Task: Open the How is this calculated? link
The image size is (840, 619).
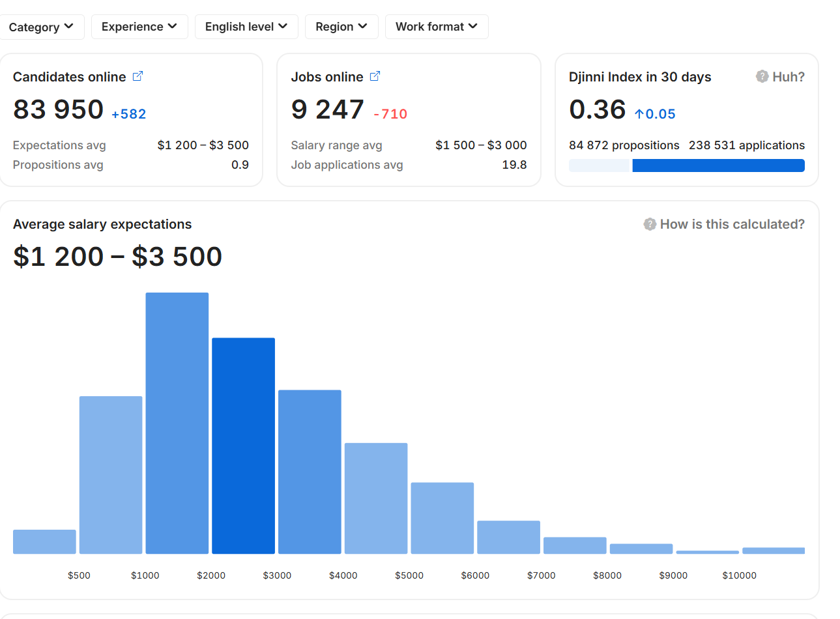Action: [732, 224]
